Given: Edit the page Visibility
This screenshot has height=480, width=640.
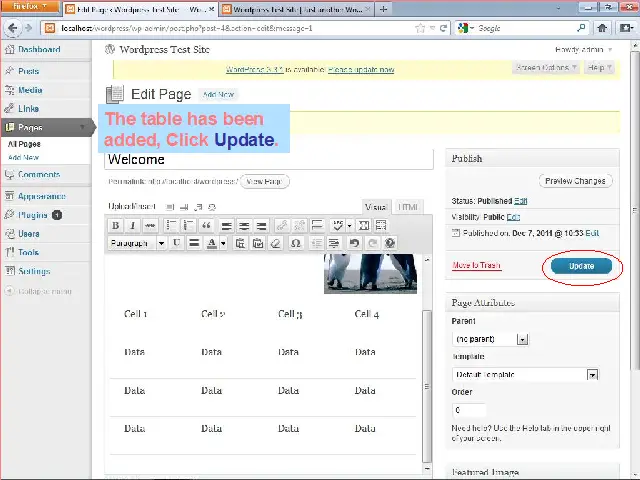Looking at the screenshot, I should coord(513,217).
